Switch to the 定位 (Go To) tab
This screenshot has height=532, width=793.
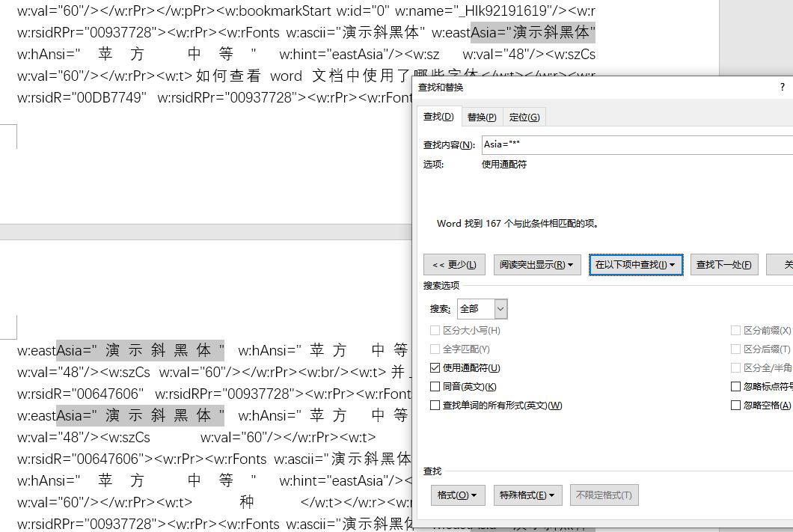pyautogui.click(x=524, y=116)
